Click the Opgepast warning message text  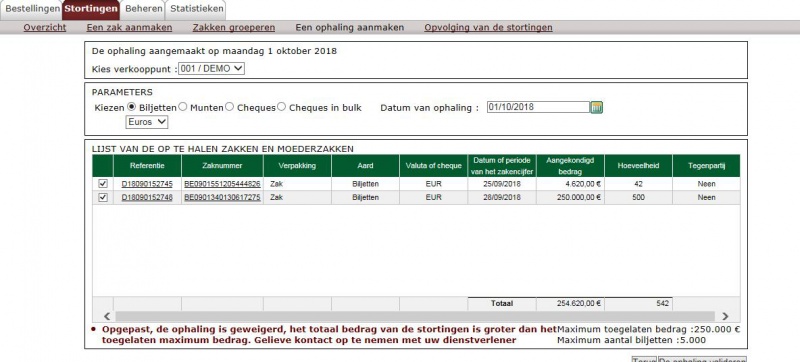pos(329,334)
